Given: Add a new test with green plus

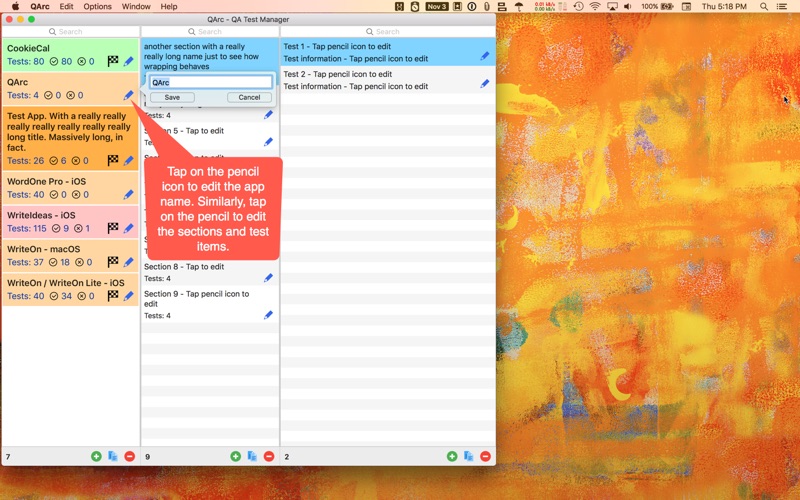Looking at the screenshot, I should click(452, 456).
